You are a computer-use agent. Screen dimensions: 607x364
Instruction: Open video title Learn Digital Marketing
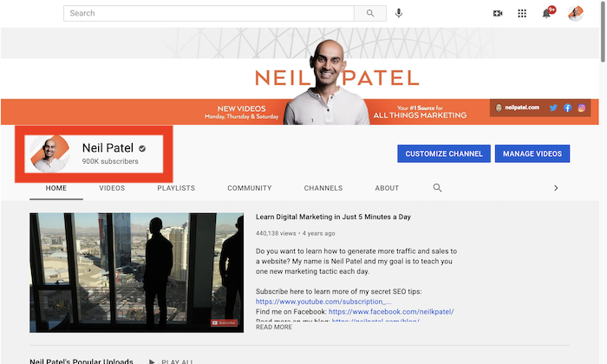pyautogui.click(x=333, y=217)
